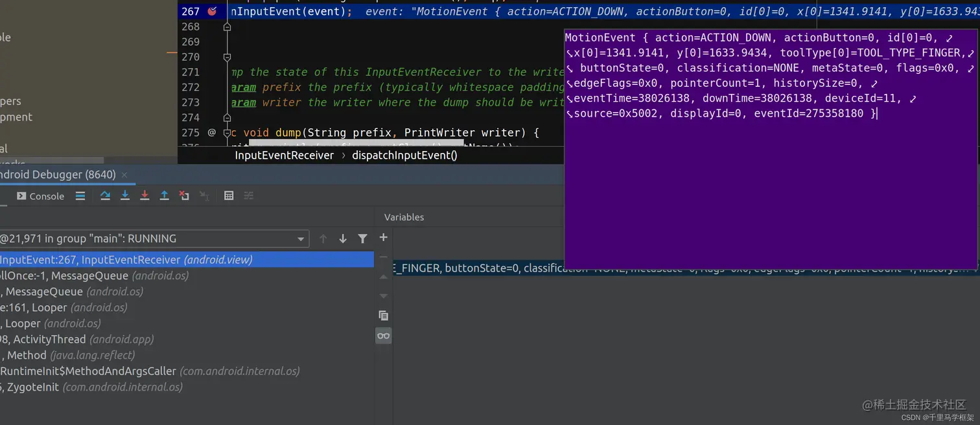Click line number 271 in the gutter
This screenshot has height=425, width=980.
(x=191, y=72)
